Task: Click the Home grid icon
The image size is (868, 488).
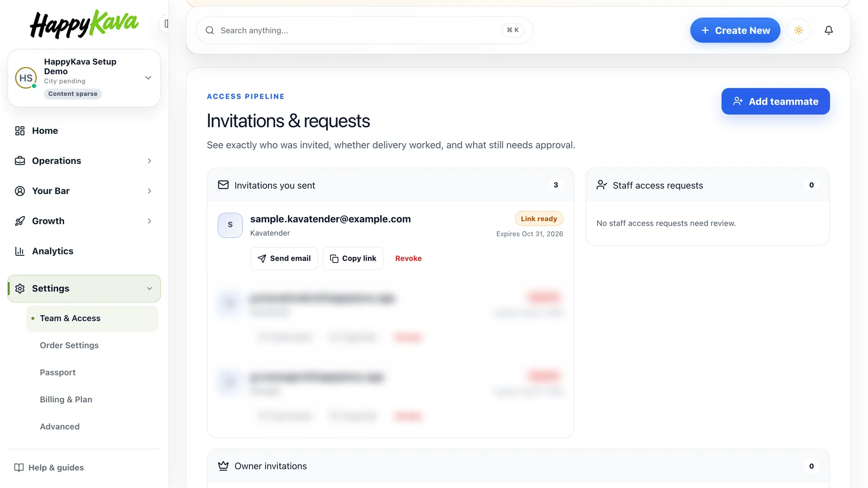Action: coord(20,131)
